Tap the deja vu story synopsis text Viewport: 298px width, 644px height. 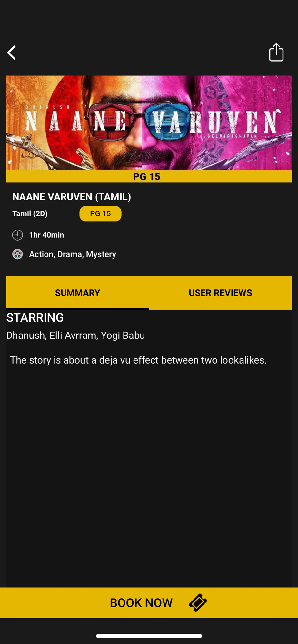click(138, 360)
